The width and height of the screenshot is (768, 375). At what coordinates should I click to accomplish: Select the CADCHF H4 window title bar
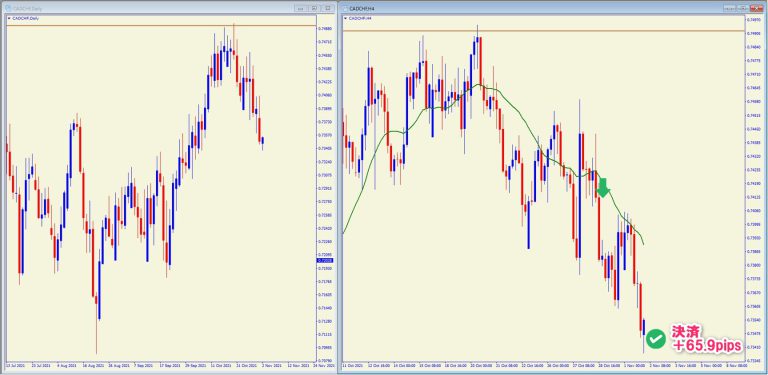(534, 8)
